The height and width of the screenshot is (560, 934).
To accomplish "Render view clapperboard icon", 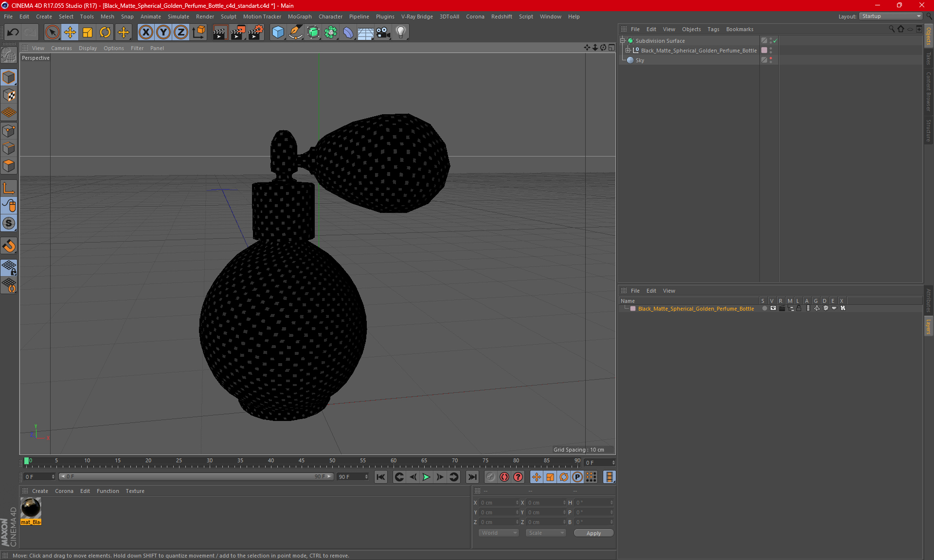I will [x=220, y=33].
